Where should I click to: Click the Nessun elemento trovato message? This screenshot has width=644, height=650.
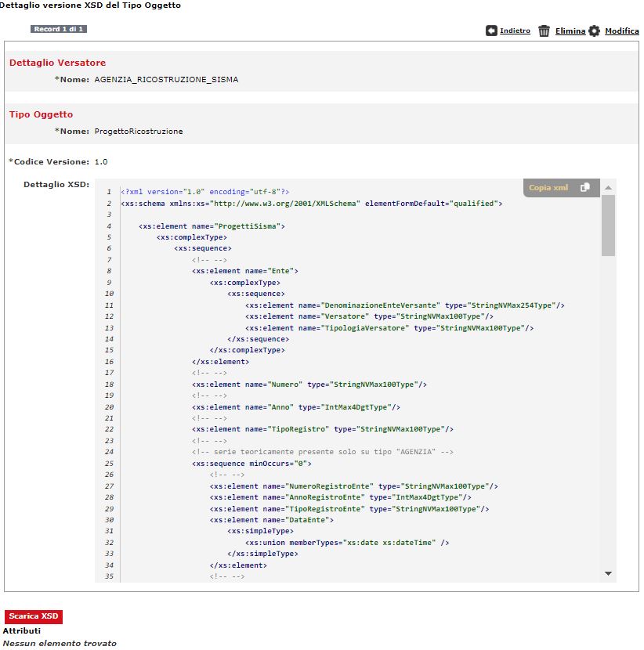pos(60,644)
